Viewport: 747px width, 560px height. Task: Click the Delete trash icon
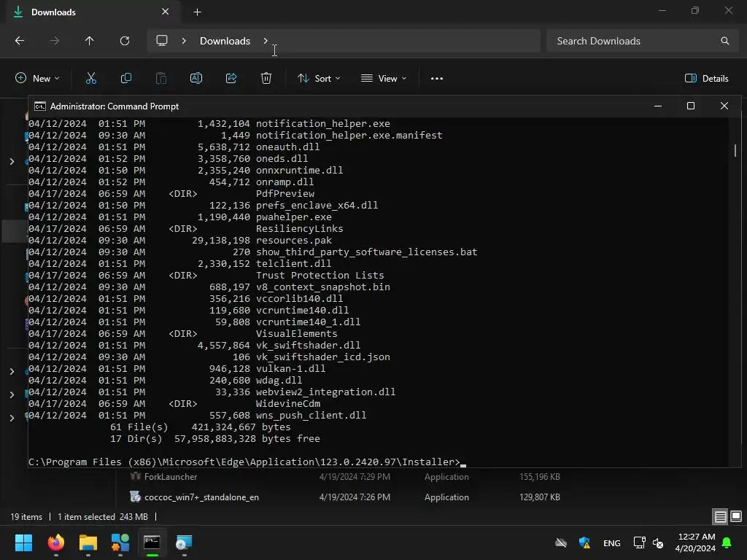tap(266, 79)
